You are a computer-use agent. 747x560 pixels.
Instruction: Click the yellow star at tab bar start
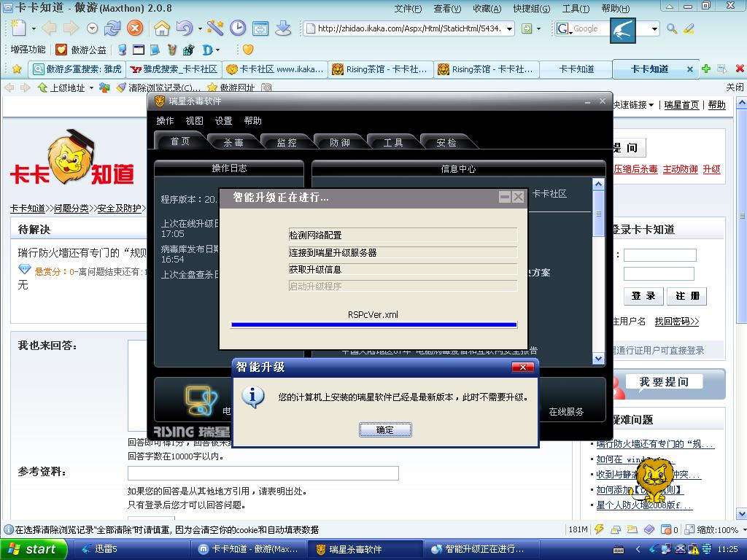(x=18, y=69)
